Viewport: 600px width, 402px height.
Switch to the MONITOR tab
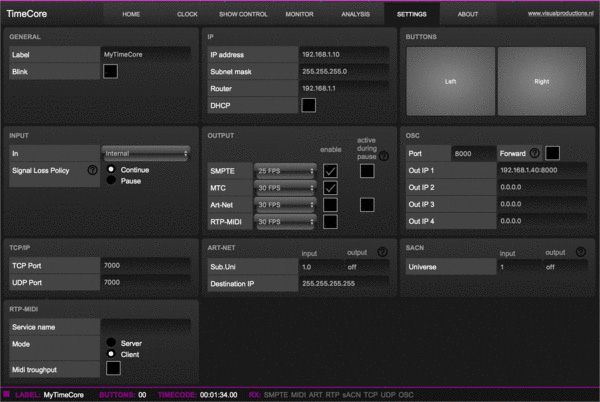299,14
